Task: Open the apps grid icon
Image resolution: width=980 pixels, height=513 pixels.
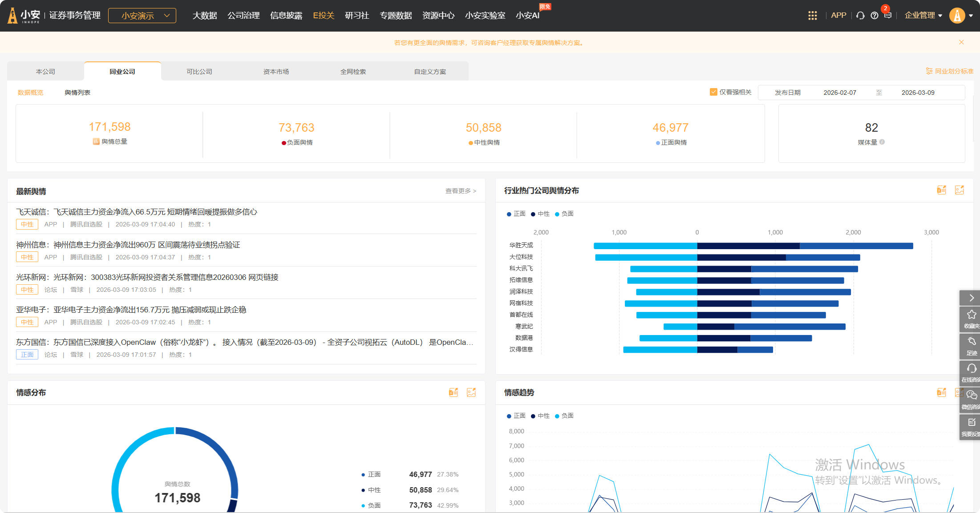Action: coord(812,16)
